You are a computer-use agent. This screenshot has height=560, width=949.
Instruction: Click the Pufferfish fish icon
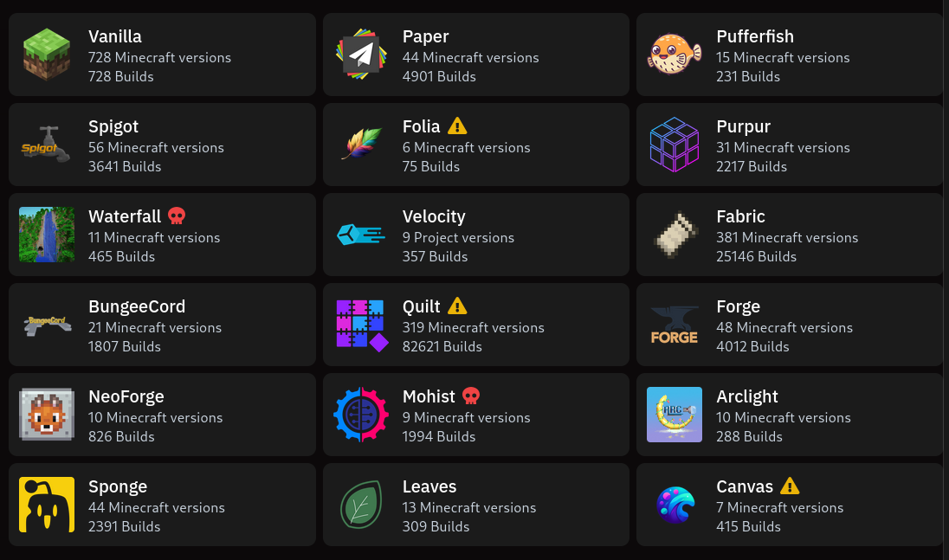(675, 55)
